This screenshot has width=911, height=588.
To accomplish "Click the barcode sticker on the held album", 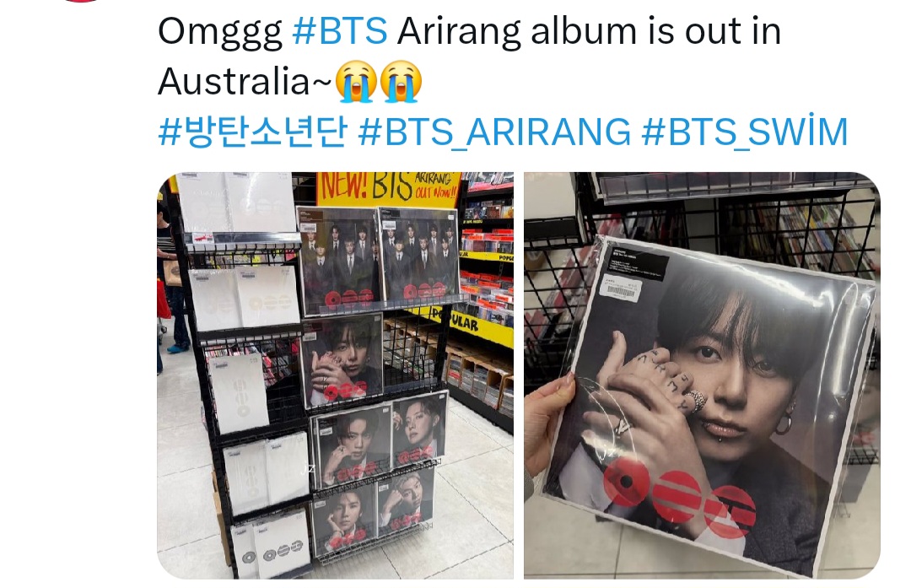I will coord(621,289).
